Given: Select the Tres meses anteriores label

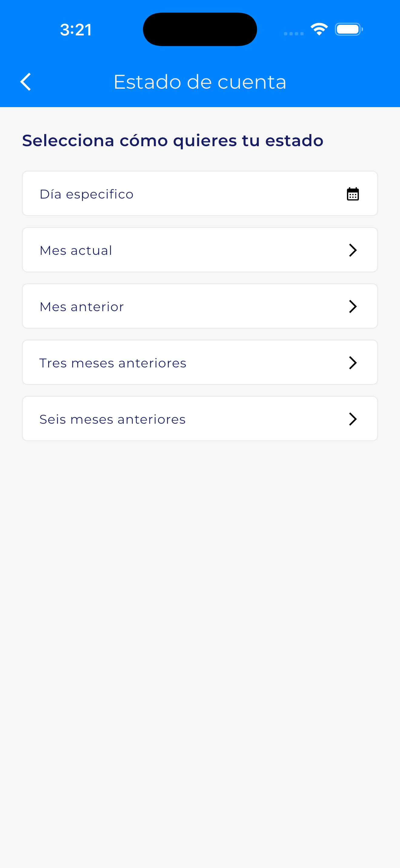Looking at the screenshot, I should (113, 363).
